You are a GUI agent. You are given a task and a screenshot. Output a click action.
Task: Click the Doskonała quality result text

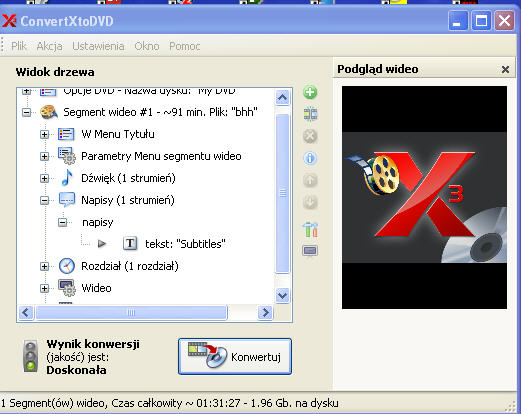[76, 370]
